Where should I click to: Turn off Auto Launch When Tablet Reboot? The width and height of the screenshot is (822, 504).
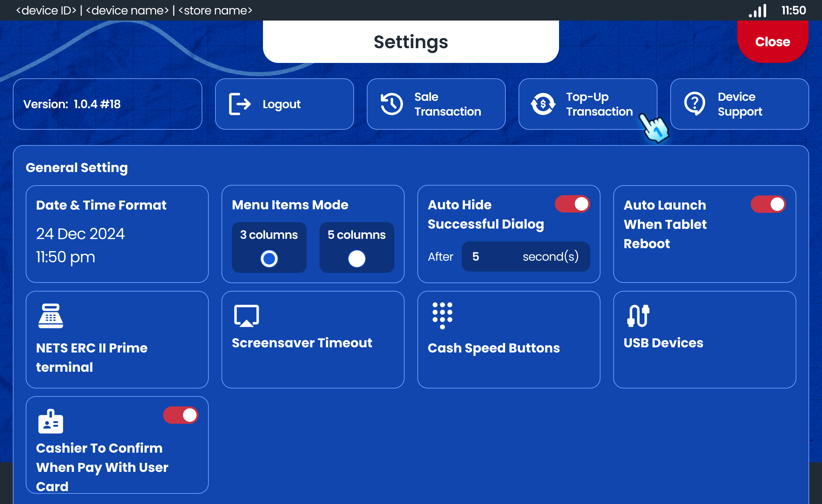click(768, 204)
